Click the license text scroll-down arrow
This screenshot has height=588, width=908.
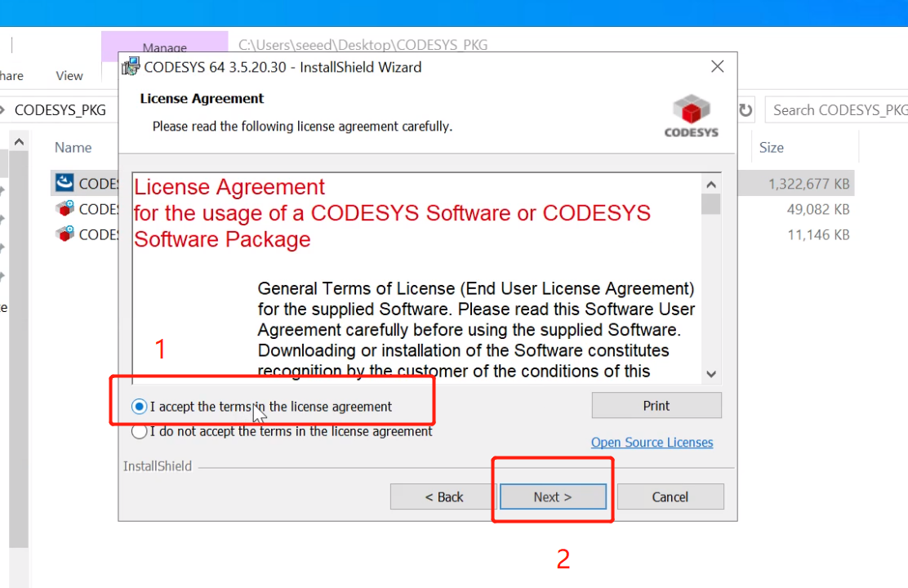[711, 374]
